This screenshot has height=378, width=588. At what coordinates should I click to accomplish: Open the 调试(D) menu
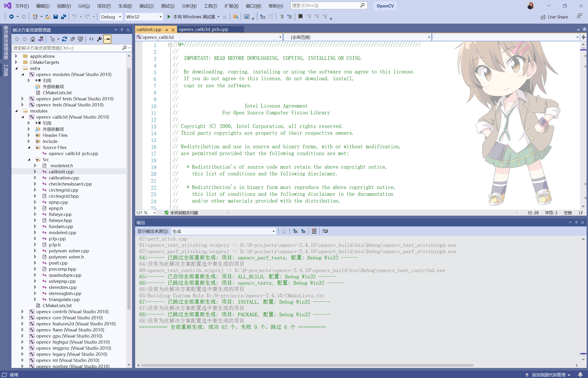146,6
